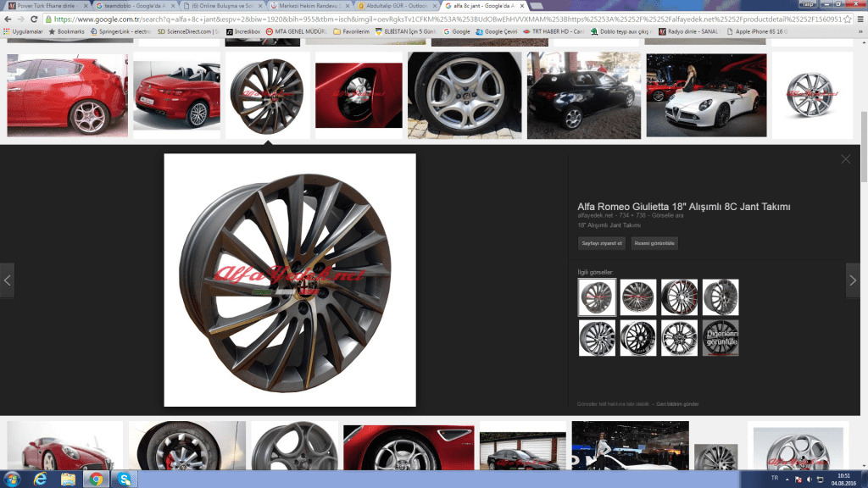Expand the Favorilerim bookmarks folder
Image resolution: width=868 pixels, height=488 pixels.
351,31
